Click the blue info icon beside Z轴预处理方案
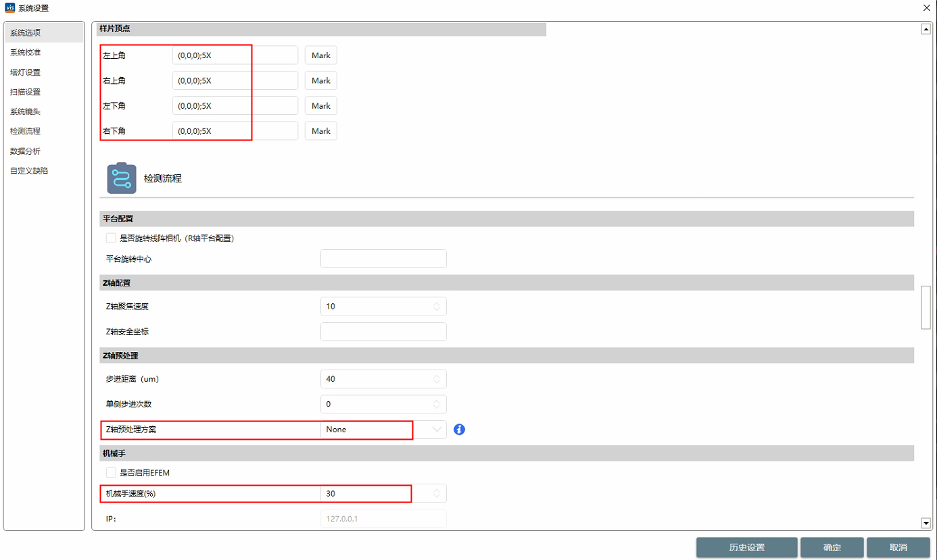Screen dimensions: 937x560 [x=460, y=430]
